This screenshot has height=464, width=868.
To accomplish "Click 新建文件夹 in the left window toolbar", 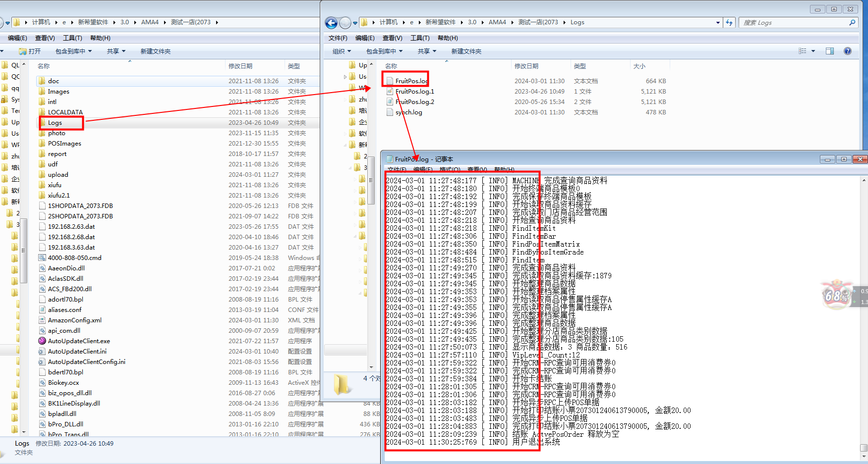I will click(x=155, y=51).
